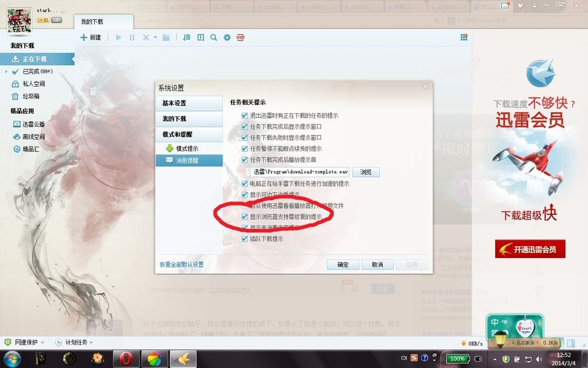Open settings via the gear toolbar icon
The image size is (588, 368).
click(x=227, y=38)
